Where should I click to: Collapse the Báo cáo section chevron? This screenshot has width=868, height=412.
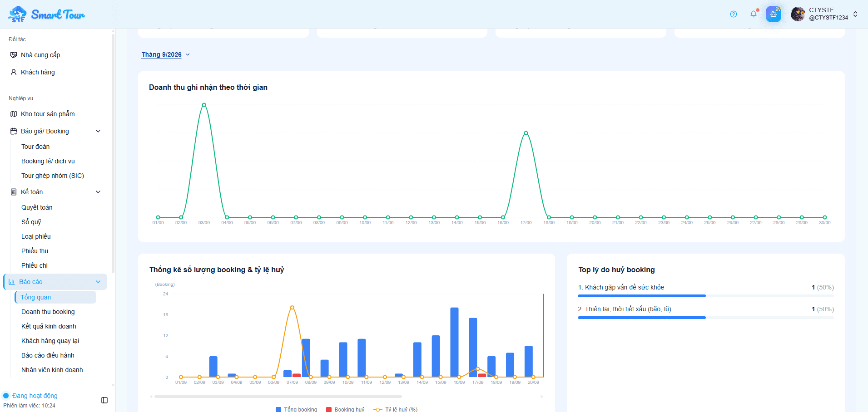coord(98,282)
